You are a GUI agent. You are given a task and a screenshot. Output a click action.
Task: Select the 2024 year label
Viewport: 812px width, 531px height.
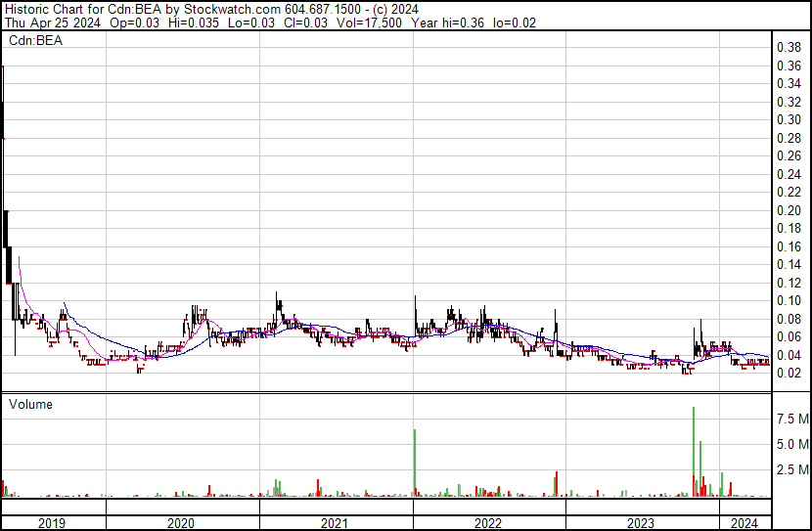click(x=744, y=523)
